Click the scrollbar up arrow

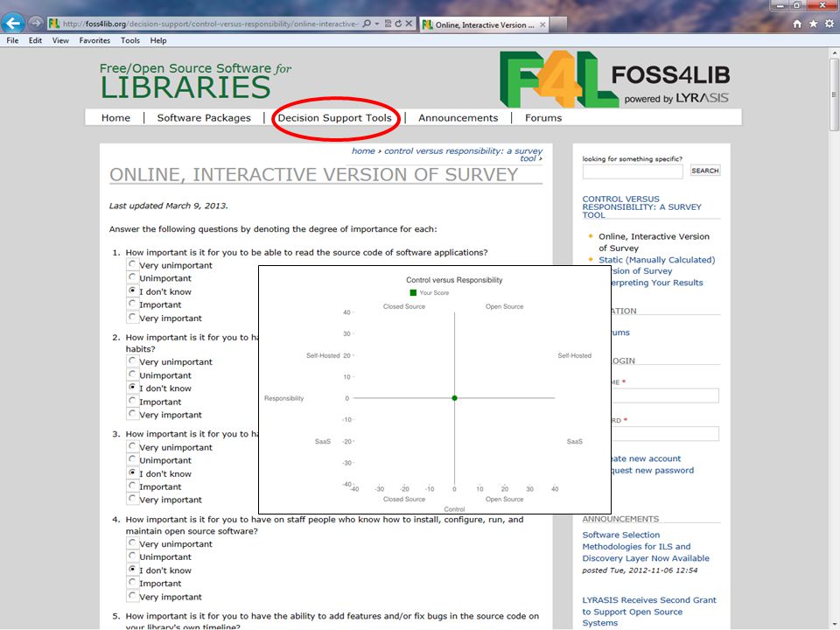tap(834, 53)
